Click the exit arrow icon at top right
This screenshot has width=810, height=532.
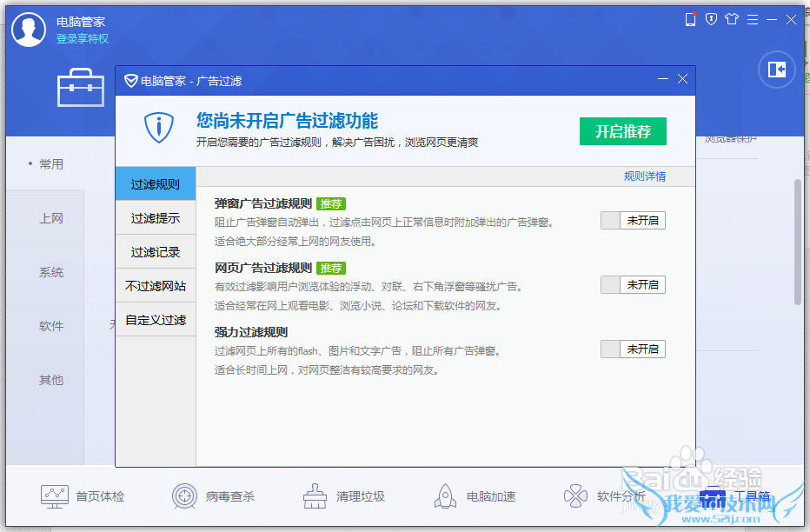[776, 70]
